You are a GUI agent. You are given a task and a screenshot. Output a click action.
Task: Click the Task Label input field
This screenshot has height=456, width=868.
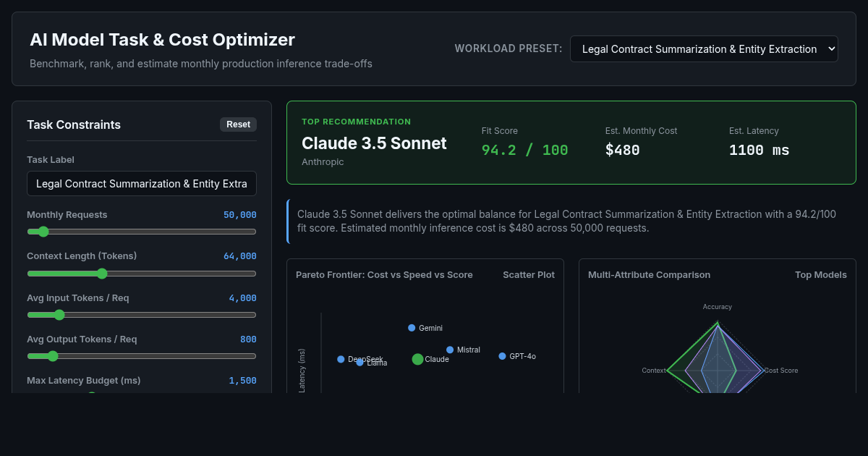pos(142,184)
